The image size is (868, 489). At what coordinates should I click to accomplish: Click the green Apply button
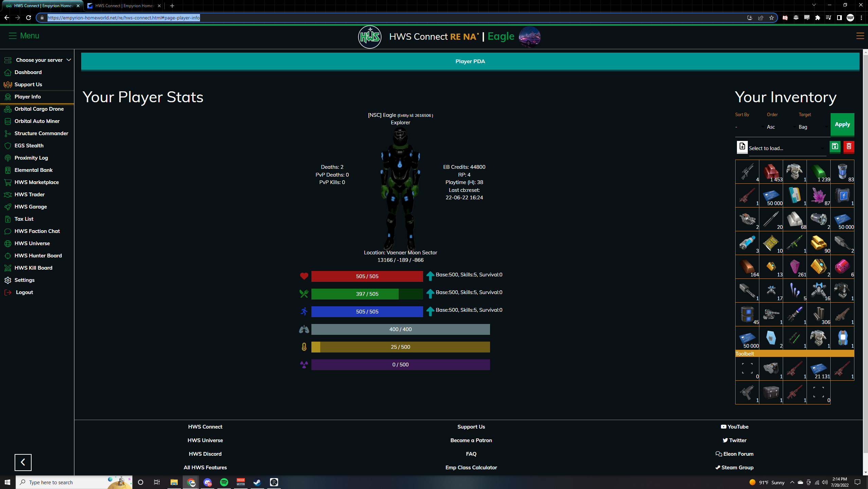[842, 124]
